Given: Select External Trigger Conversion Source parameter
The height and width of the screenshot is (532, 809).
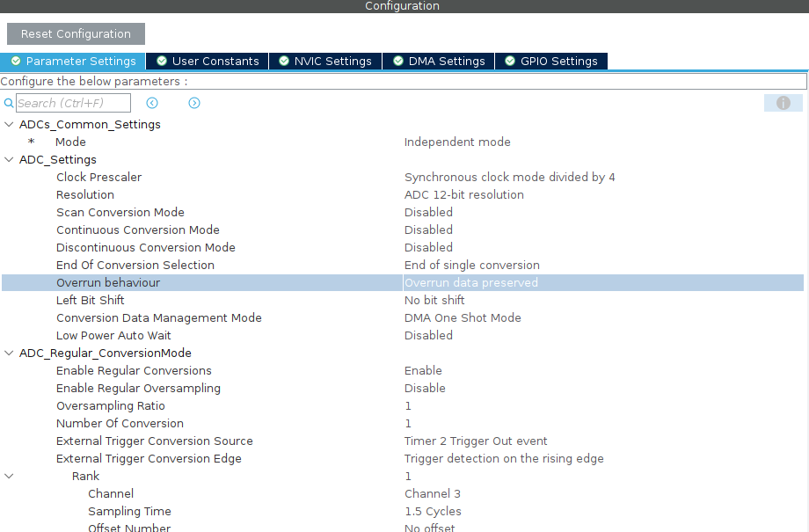Looking at the screenshot, I should tap(155, 441).
